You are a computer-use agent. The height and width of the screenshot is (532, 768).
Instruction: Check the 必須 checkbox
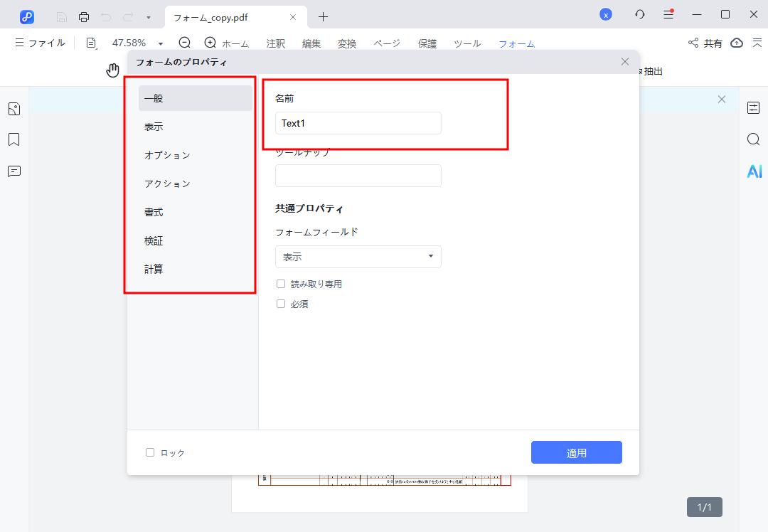click(x=281, y=304)
